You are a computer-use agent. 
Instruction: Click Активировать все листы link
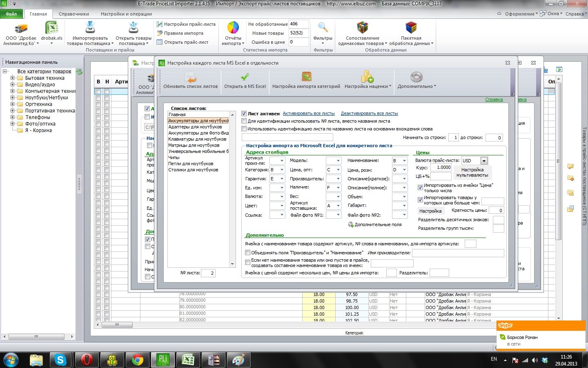(x=309, y=114)
